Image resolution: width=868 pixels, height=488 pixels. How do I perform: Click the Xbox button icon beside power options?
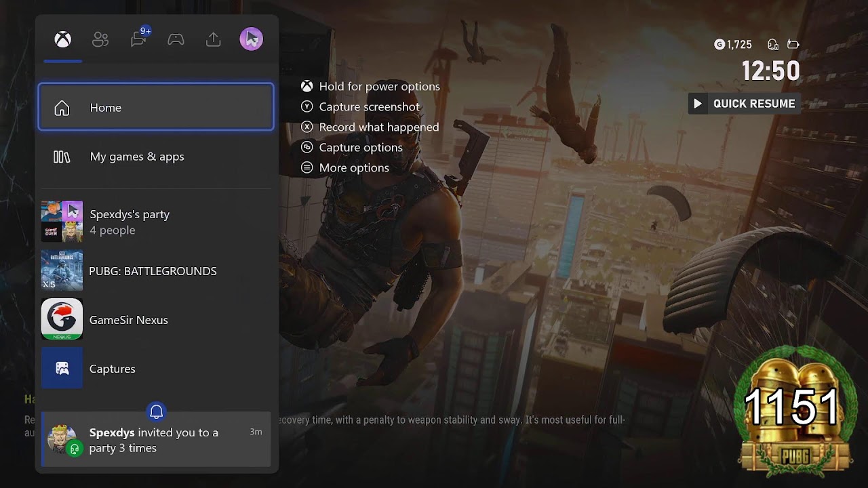307,86
